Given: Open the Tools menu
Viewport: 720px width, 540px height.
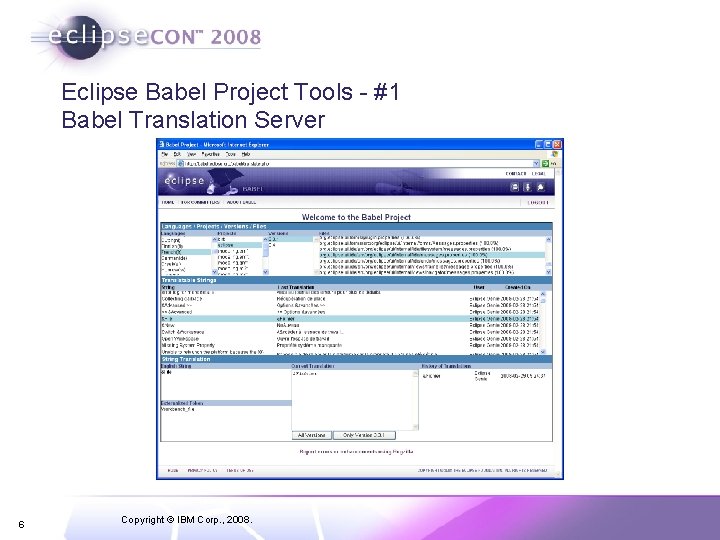Looking at the screenshot, I should (x=231, y=154).
